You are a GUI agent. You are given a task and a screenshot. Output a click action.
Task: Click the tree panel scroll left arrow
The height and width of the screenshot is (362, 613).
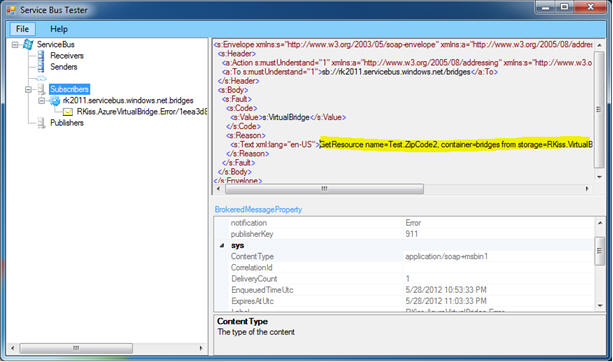(13, 348)
